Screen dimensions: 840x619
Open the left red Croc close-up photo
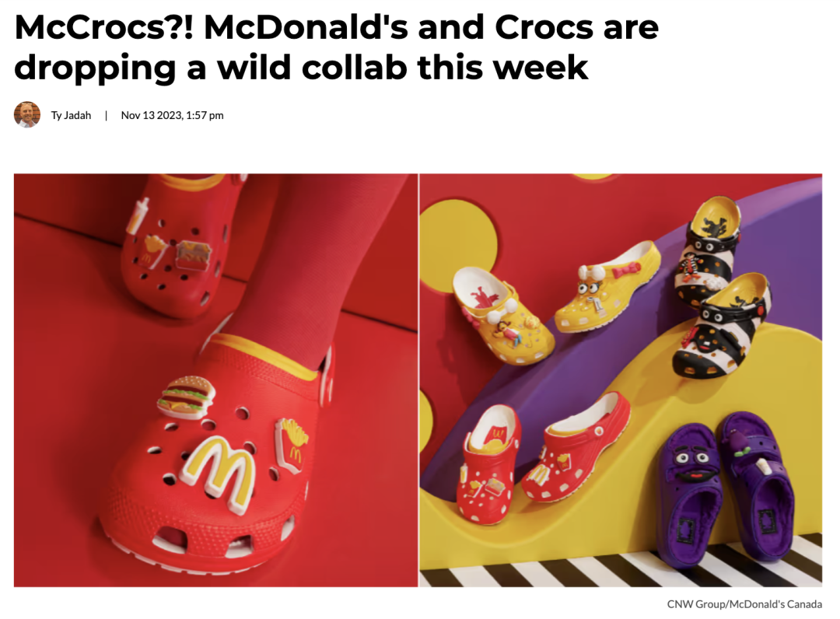(x=215, y=379)
